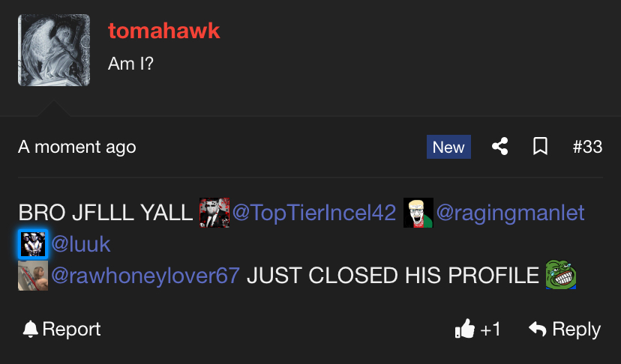Visit the tomahawk username profile link

coord(164,31)
